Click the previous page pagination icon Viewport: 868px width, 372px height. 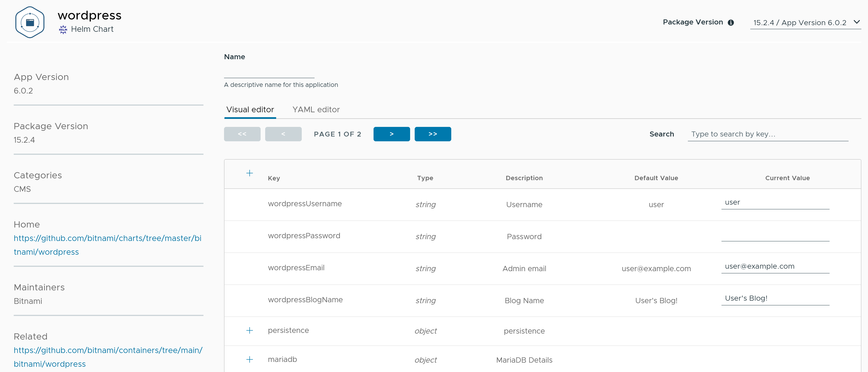pyautogui.click(x=283, y=134)
